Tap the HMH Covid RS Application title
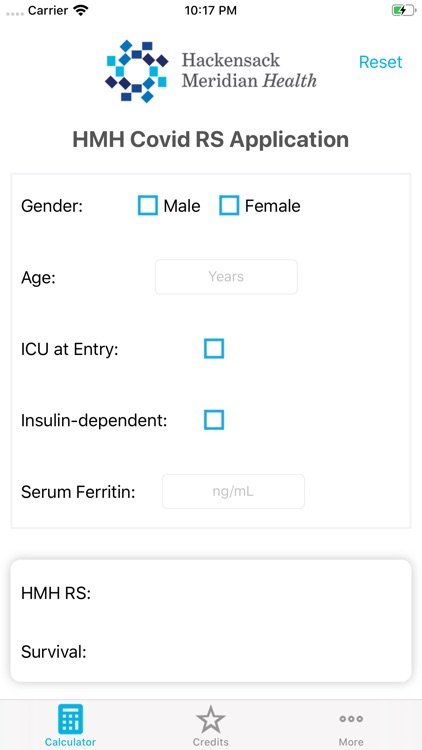The width and height of the screenshot is (422, 750). coord(211,140)
